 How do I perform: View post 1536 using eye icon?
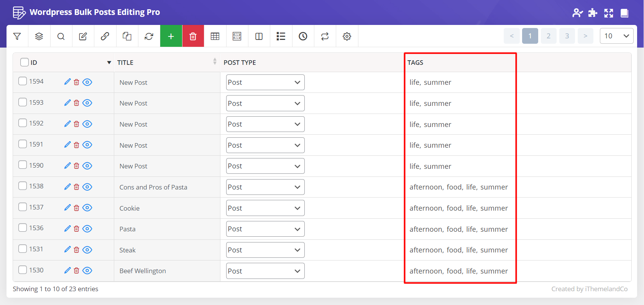click(87, 229)
